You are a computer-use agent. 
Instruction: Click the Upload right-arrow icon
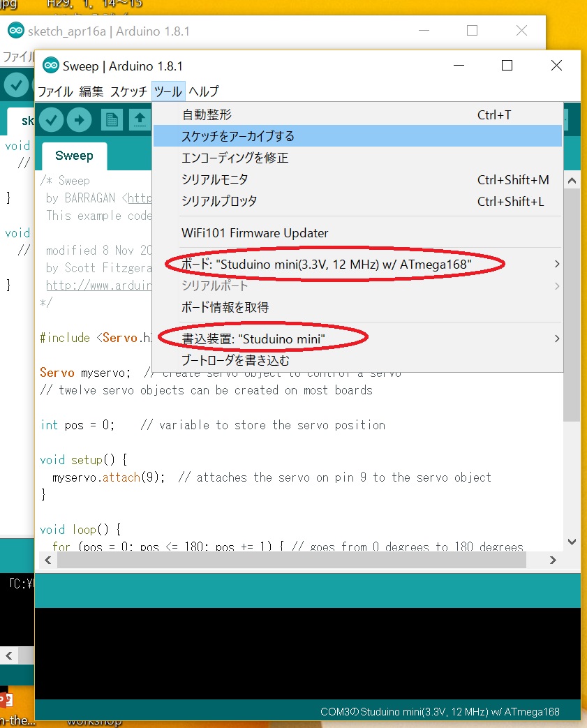(x=79, y=120)
